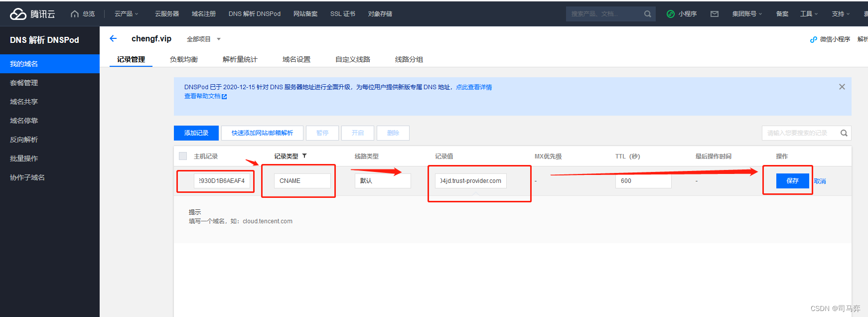Cancel editing with 取消

[820, 181]
